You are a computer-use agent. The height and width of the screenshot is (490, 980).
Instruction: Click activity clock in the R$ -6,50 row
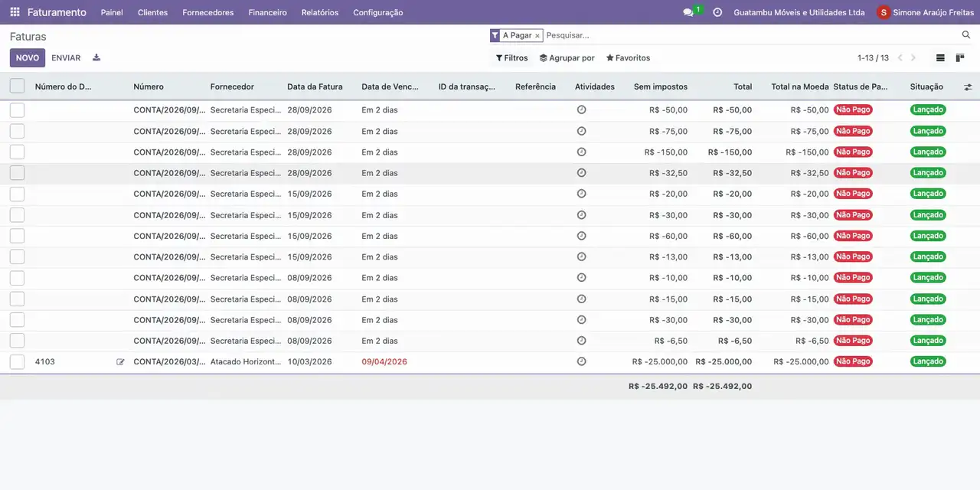click(x=581, y=340)
